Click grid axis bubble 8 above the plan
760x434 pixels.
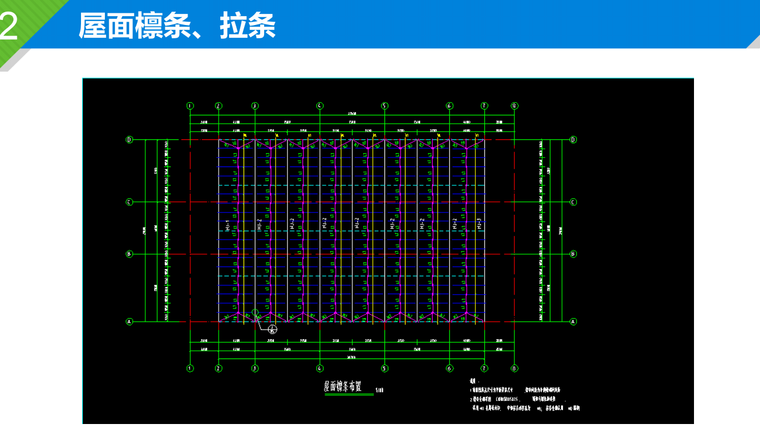514,106
